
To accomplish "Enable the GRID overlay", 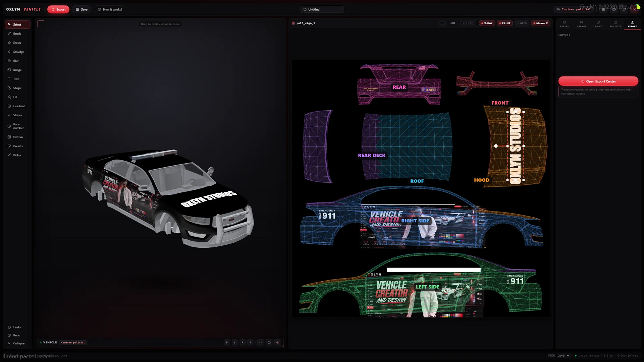I will tap(522, 23).
